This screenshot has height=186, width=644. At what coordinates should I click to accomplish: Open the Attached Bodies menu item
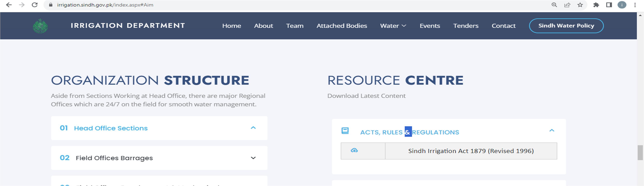coord(341,26)
